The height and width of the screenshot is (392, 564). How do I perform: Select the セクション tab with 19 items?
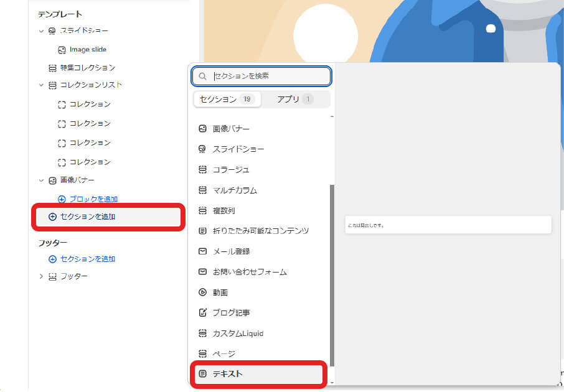[227, 100]
